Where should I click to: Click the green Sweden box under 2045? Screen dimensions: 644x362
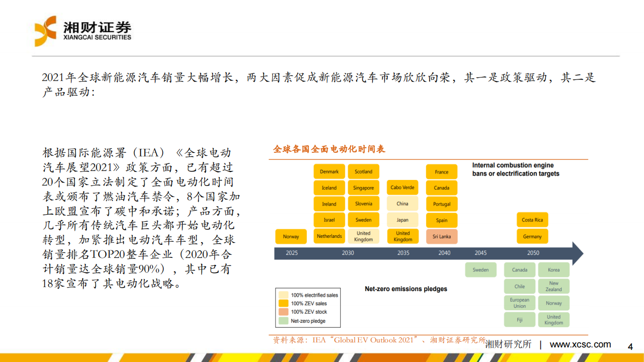tap(480, 270)
